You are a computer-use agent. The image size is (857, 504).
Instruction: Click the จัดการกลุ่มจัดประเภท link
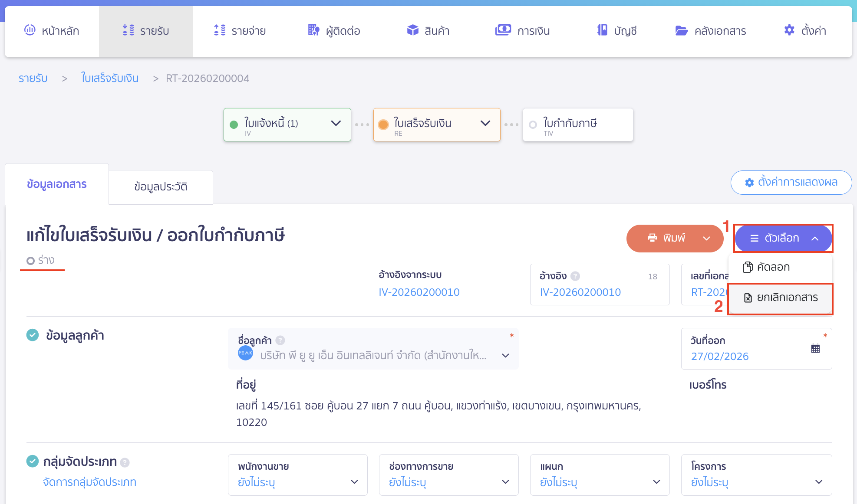coord(89,481)
